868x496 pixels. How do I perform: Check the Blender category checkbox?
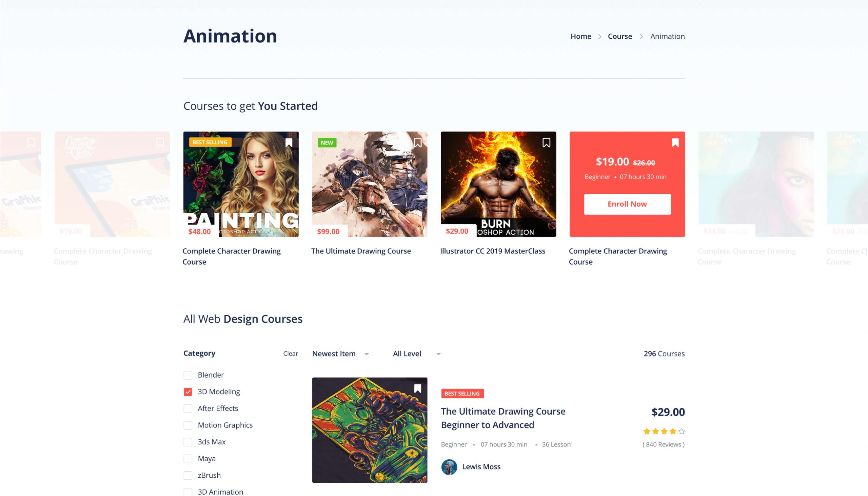(188, 375)
